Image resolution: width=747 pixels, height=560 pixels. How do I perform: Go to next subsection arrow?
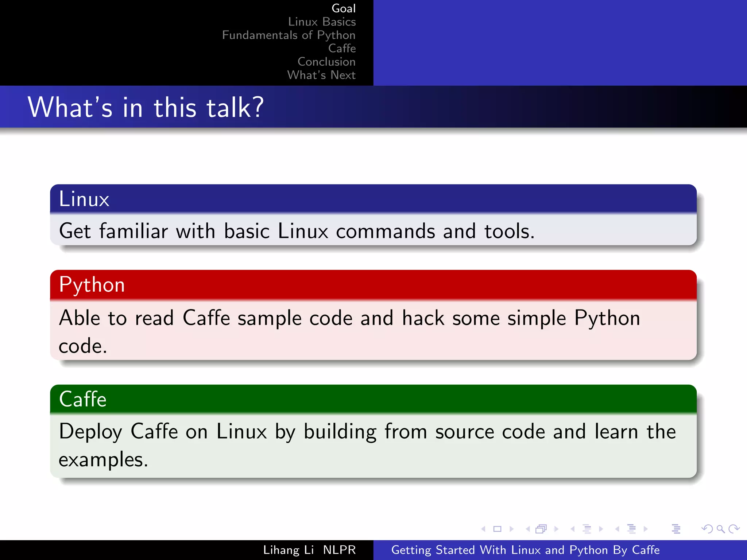601,529
